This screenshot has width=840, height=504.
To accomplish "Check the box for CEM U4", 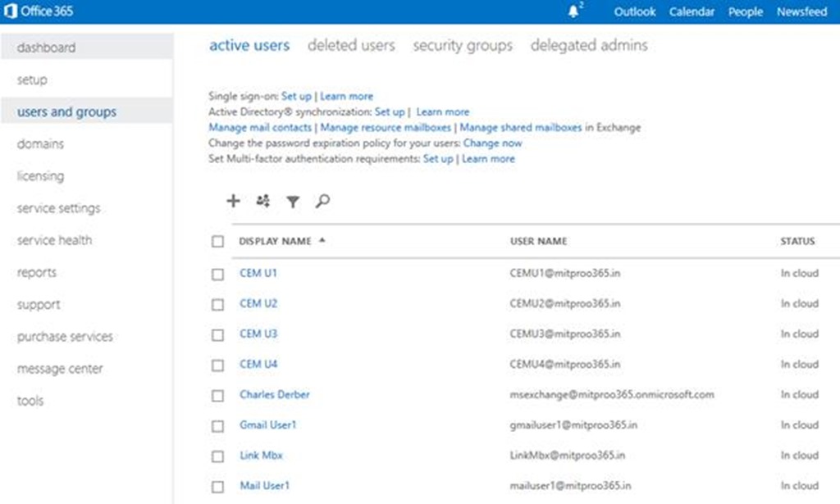I will pyautogui.click(x=217, y=366).
